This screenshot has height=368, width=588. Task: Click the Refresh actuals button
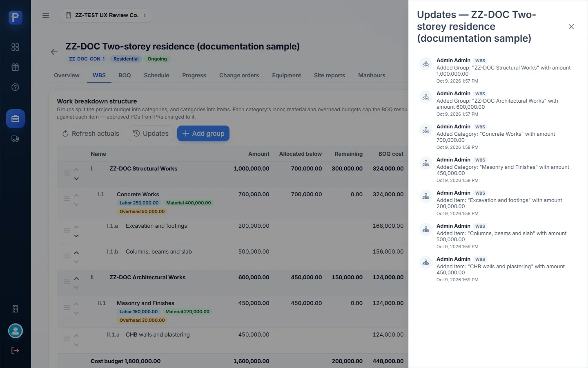click(x=91, y=133)
